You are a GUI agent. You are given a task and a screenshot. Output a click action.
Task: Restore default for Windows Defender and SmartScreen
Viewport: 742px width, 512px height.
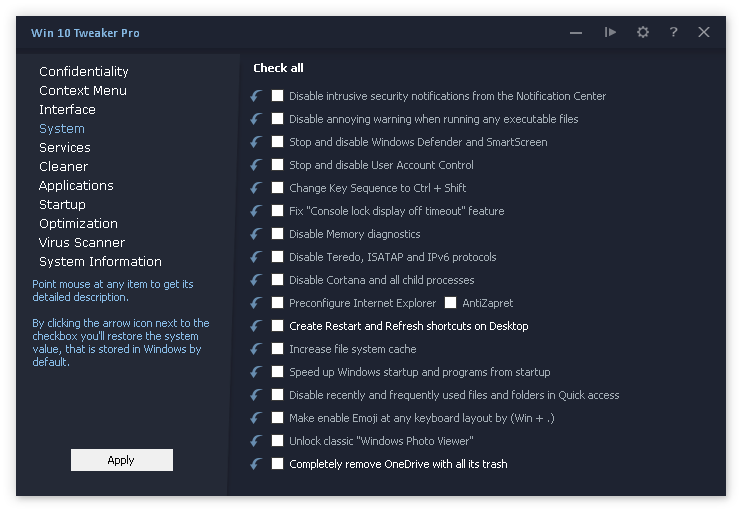pos(257,142)
